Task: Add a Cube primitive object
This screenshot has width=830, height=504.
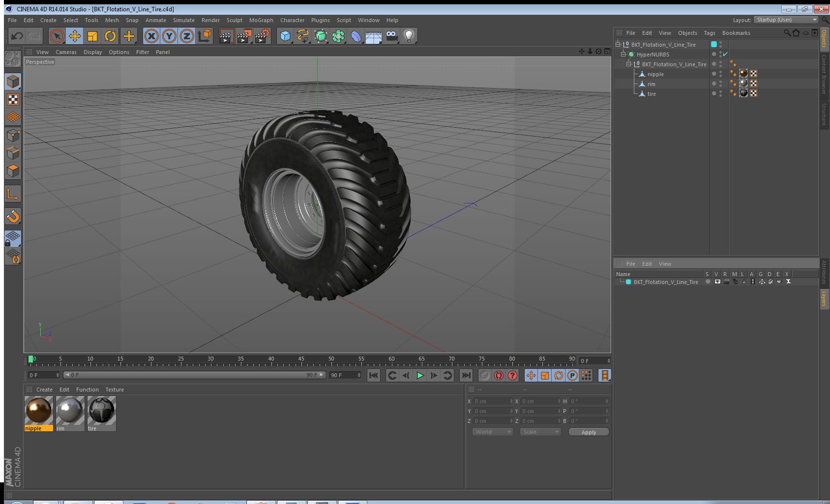Action: pos(285,36)
